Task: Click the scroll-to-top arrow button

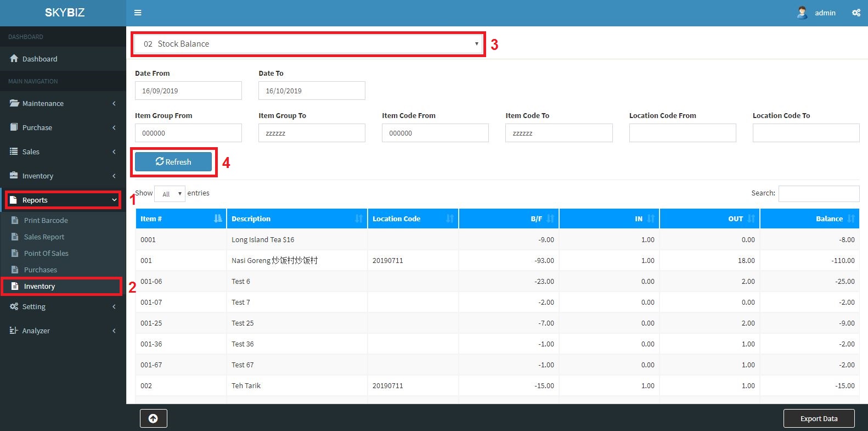Action: pyautogui.click(x=153, y=418)
